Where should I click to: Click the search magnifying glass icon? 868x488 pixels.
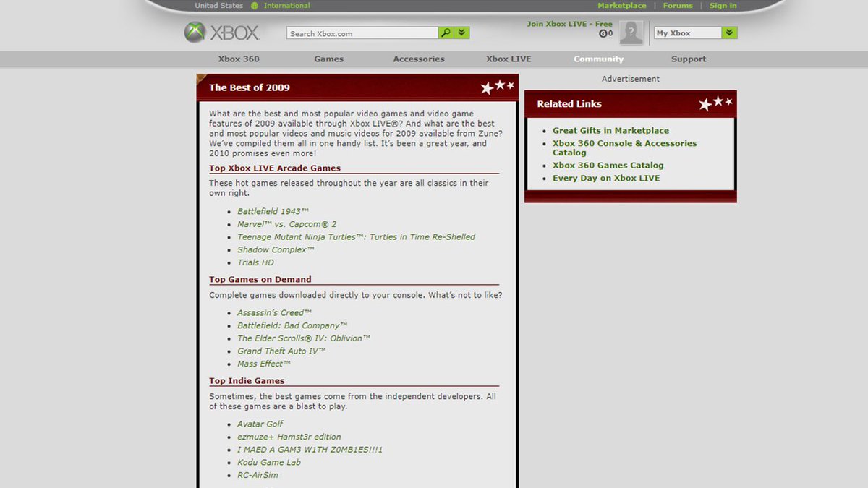[x=446, y=33]
